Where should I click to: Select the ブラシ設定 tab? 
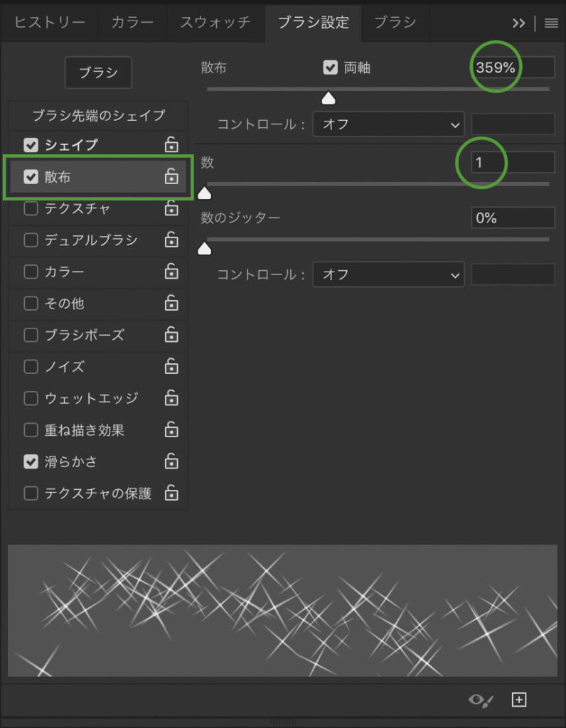[x=314, y=22]
